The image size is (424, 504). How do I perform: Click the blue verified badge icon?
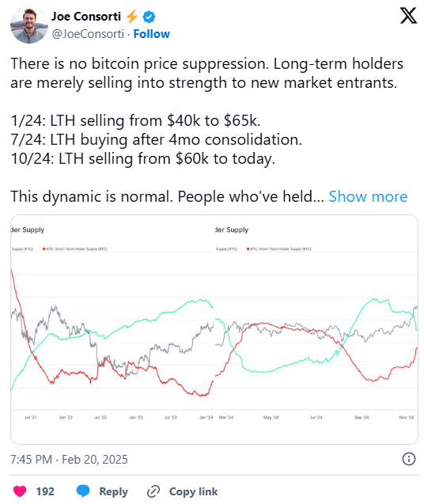coord(149,17)
